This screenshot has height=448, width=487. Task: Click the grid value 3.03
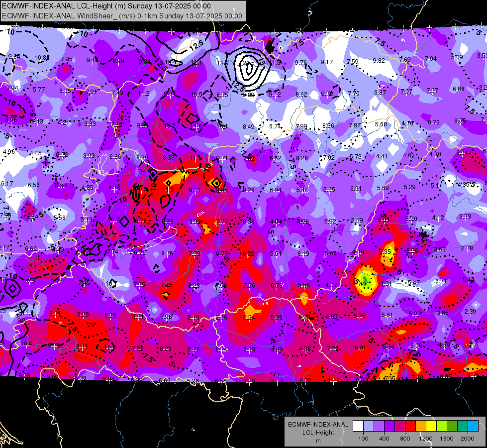tap(89, 156)
